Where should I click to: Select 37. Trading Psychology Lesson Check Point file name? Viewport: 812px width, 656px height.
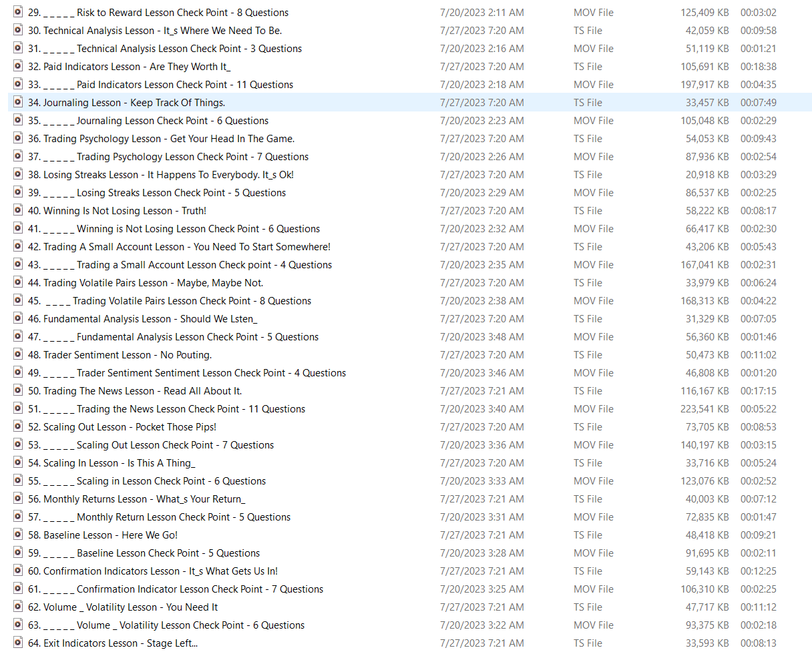(x=168, y=157)
